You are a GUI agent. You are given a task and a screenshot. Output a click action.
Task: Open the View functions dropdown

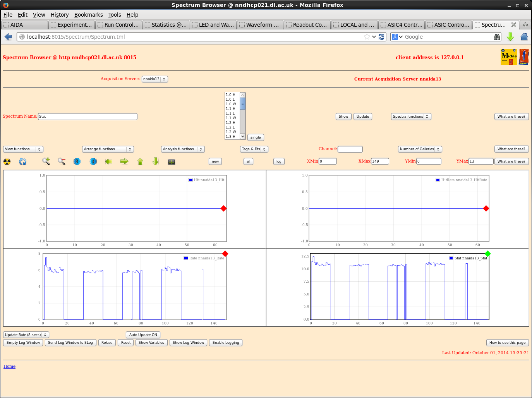23,149
